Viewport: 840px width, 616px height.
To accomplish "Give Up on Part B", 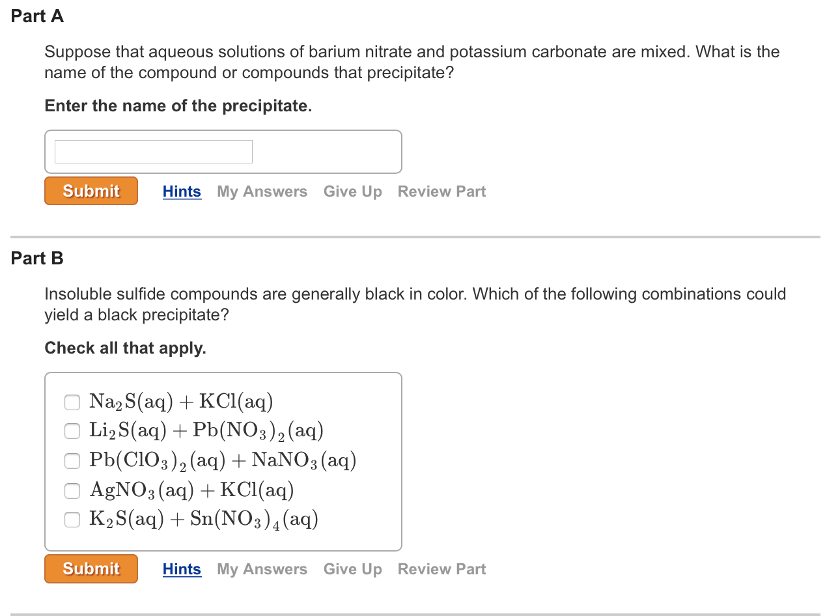I will (352, 569).
